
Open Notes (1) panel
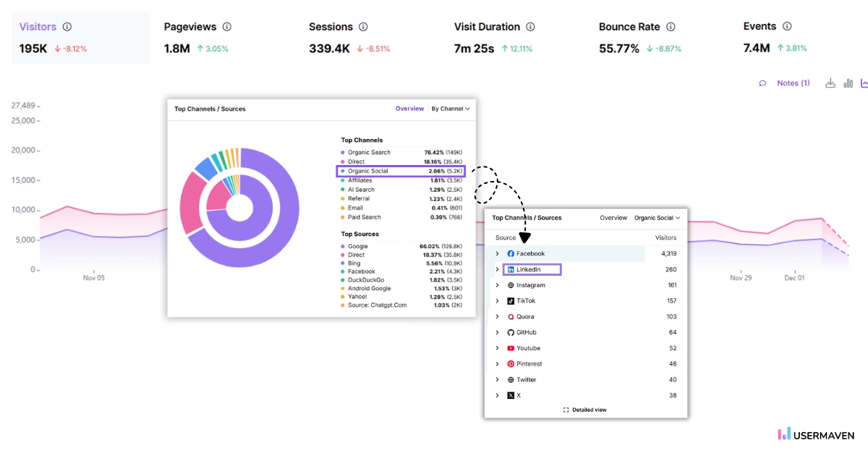click(x=793, y=83)
